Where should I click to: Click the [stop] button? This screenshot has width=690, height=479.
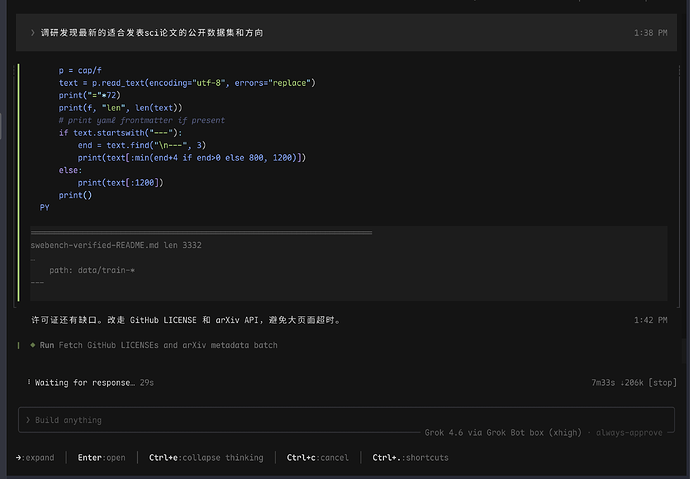pyautogui.click(x=662, y=382)
